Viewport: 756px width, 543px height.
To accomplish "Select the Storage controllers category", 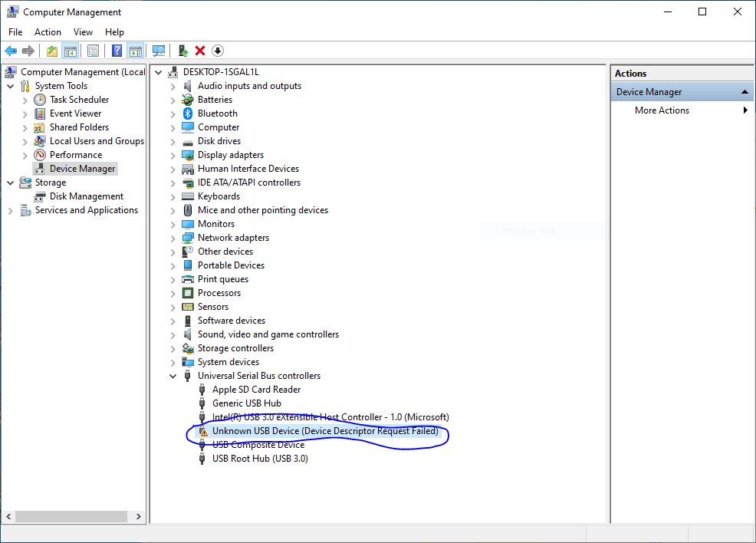I will (235, 348).
